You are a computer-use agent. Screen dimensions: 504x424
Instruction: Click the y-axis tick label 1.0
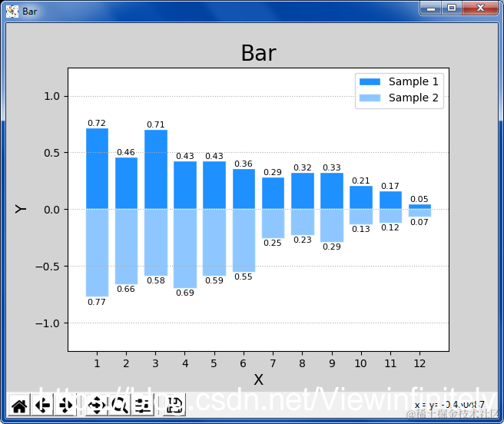[x=51, y=96]
